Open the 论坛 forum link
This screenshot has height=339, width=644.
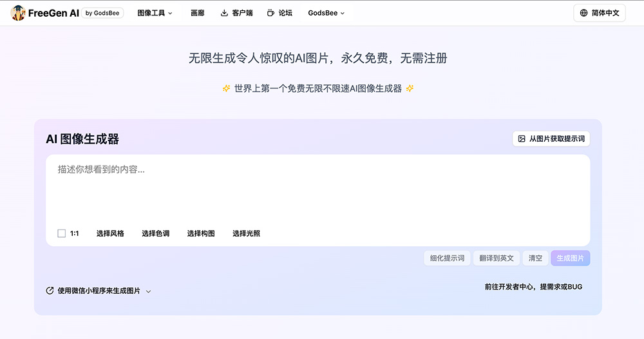tap(285, 13)
